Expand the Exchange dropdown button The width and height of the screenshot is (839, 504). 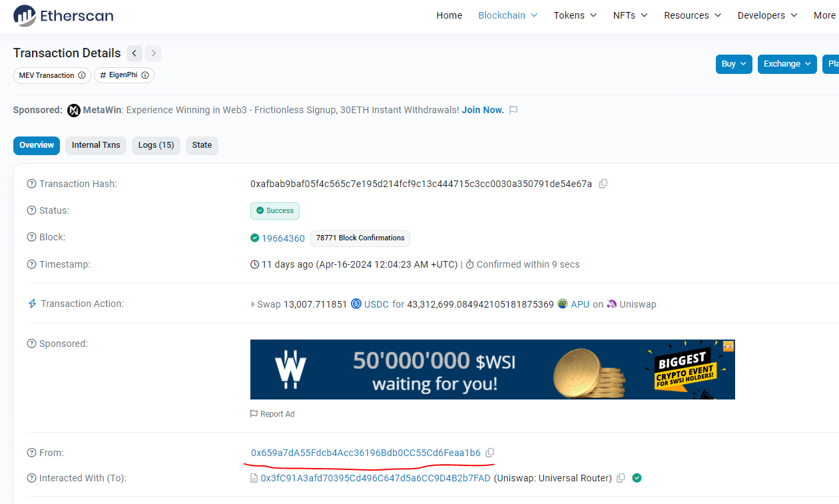(787, 64)
